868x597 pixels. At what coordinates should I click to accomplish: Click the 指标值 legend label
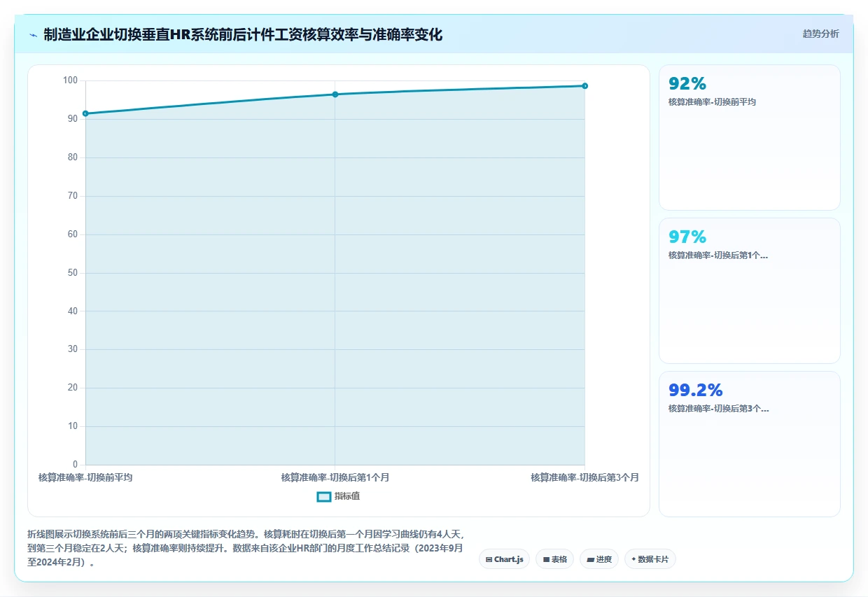(x=347, y=496)
